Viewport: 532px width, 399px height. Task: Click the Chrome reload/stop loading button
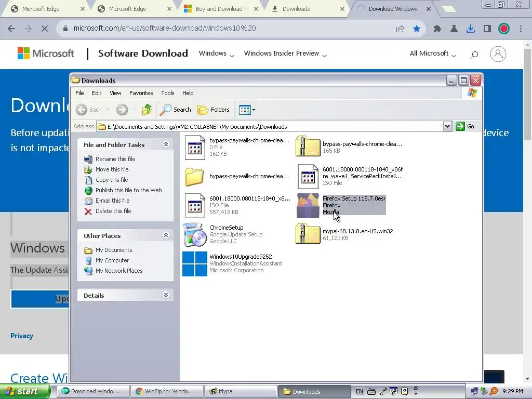(x=45, y=29)
